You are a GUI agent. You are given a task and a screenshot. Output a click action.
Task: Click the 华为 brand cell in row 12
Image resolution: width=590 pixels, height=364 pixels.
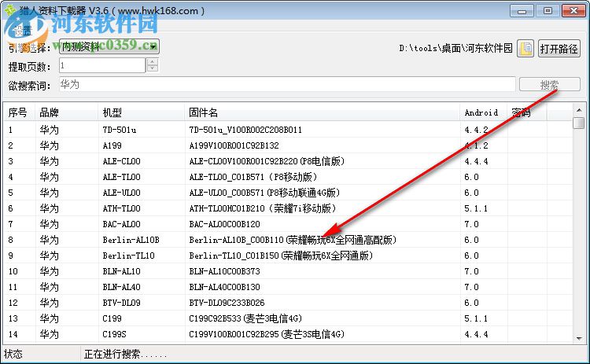pyautogui.click(x=50, y=303)
